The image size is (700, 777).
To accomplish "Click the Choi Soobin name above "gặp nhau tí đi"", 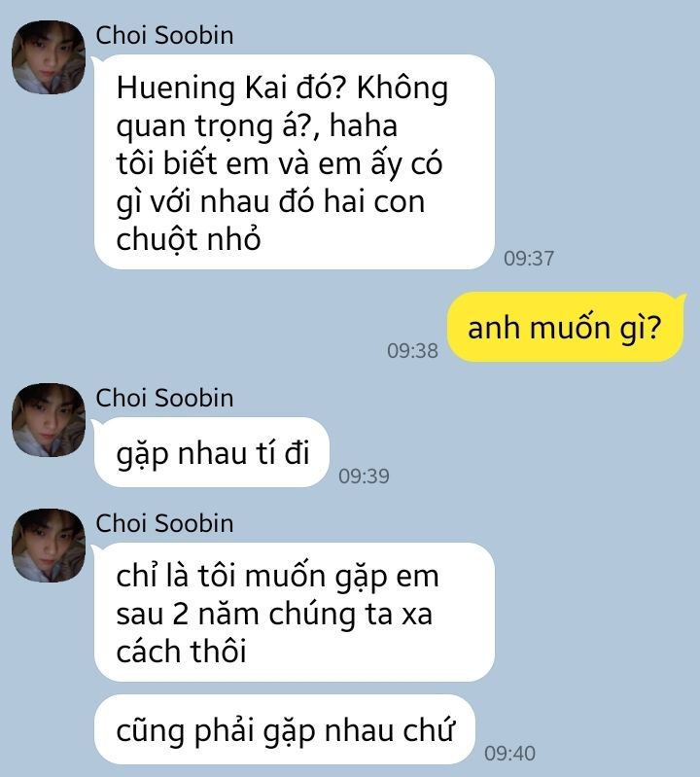I will (x=164, y=399).
